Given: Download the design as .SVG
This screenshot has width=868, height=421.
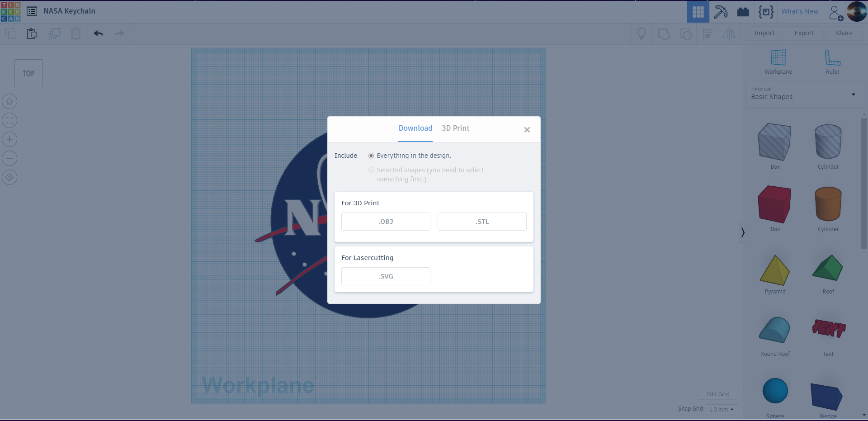Looking at the screenshot, I should pyautogui.click(x=386, y=276).
